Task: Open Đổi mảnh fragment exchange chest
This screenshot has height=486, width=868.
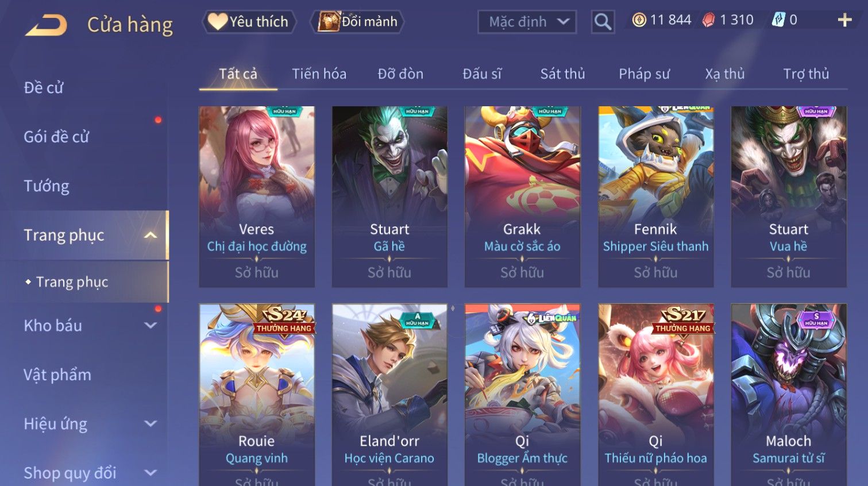Action: pyautogui.click(x=357, y=22)
